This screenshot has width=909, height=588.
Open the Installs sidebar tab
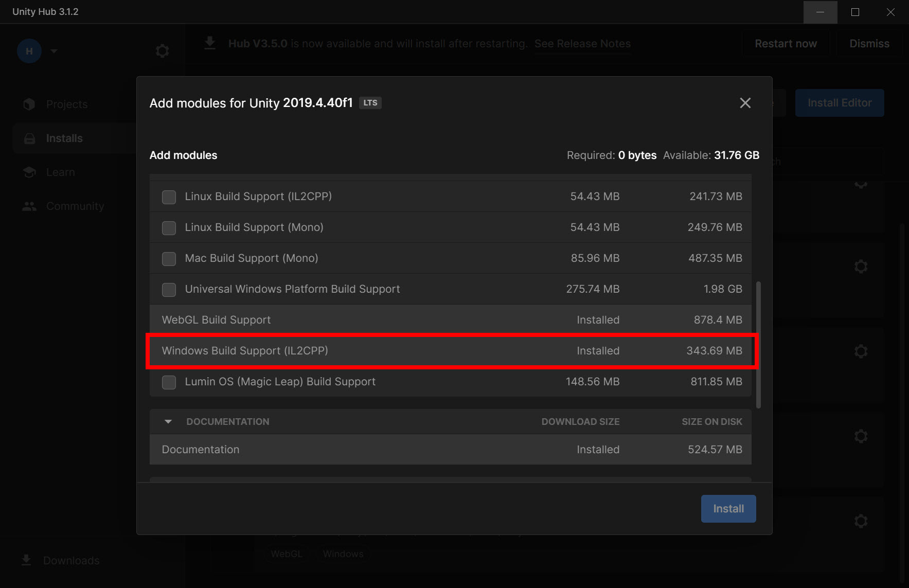(x=64, y=138)
